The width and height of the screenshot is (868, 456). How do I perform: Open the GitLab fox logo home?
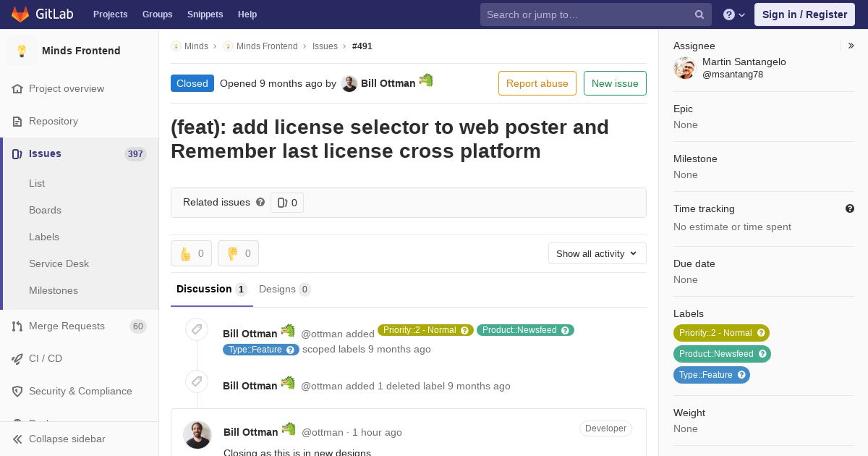[20, 14]
